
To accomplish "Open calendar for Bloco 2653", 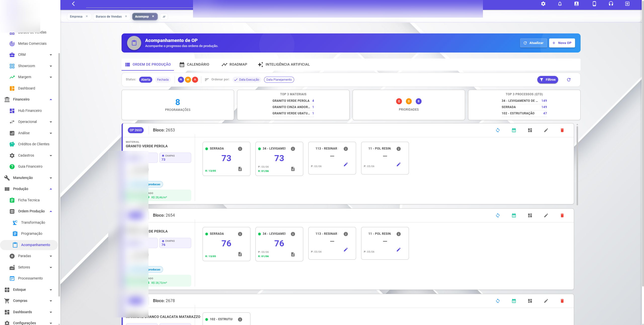I will click(514, 130).
